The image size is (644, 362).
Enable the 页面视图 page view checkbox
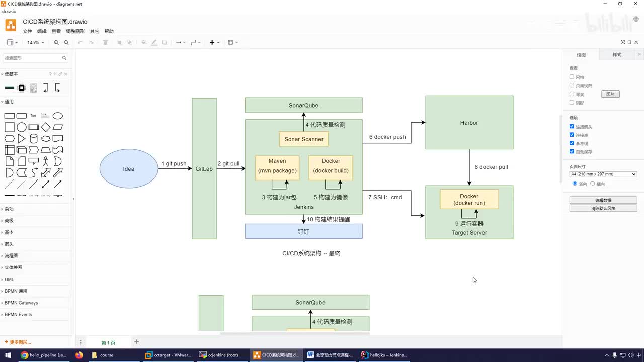pos(572,85)
